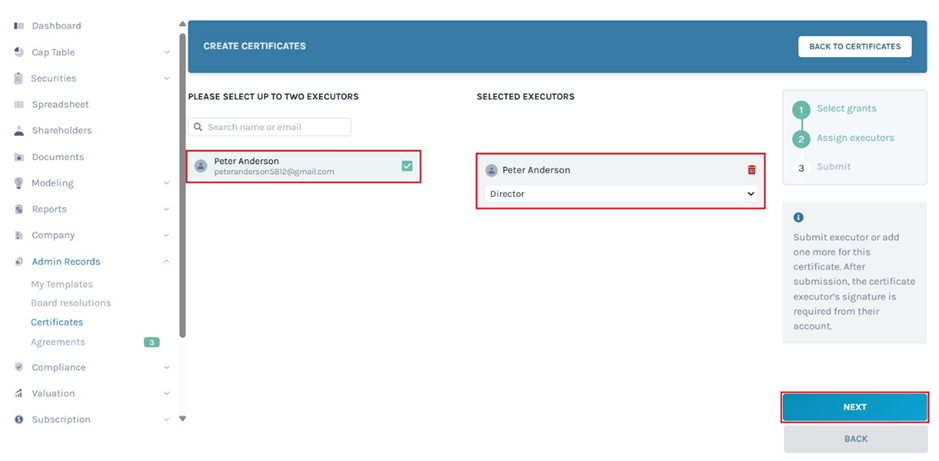Click the Dashboard icon in sidebar

(x=19, y=26)
